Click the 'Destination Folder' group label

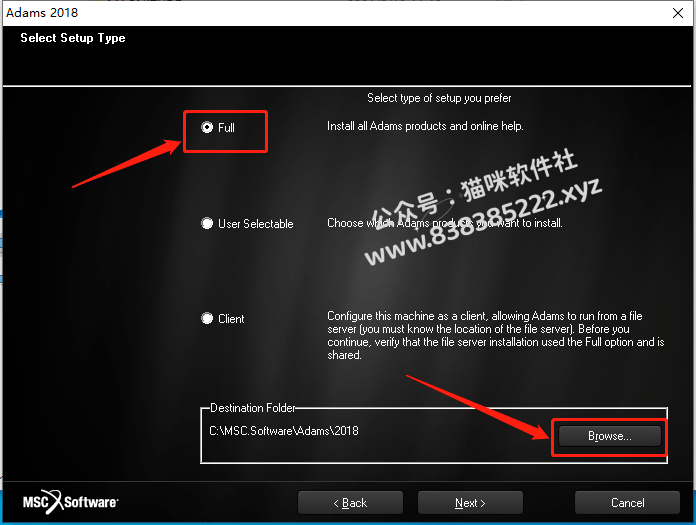[x=253, y=408]
